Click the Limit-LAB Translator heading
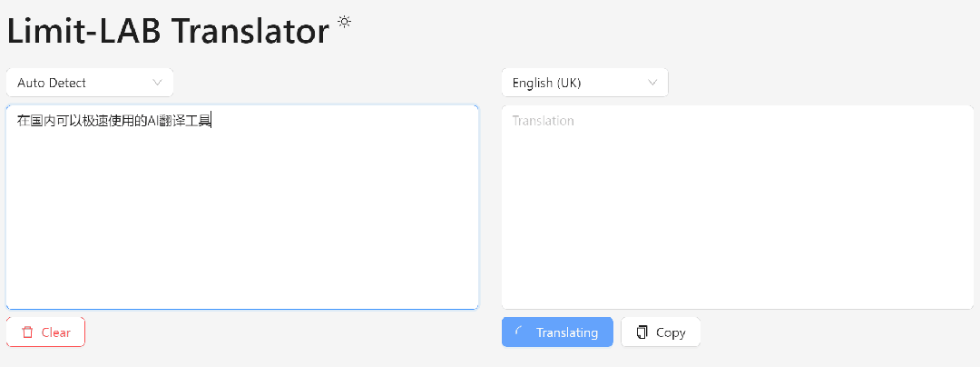The width and height of the screenshot is (980, 367). (x=168, y=31)
